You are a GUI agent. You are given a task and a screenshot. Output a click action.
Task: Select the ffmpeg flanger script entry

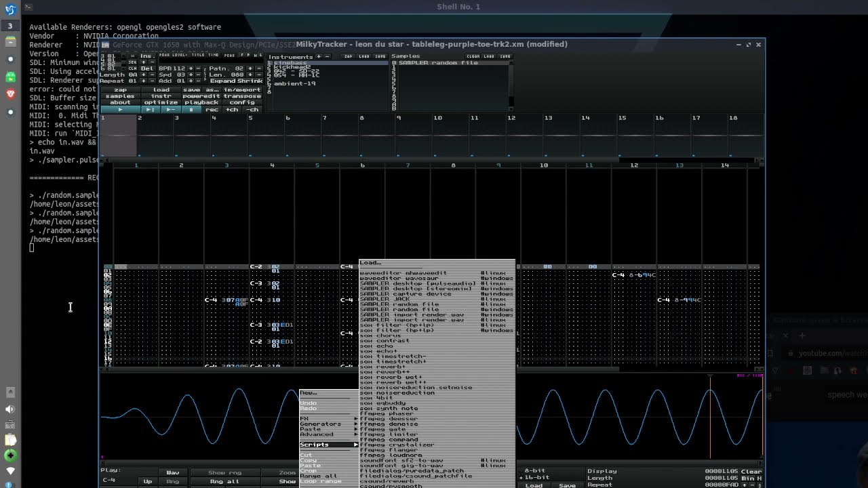point(390,449)
